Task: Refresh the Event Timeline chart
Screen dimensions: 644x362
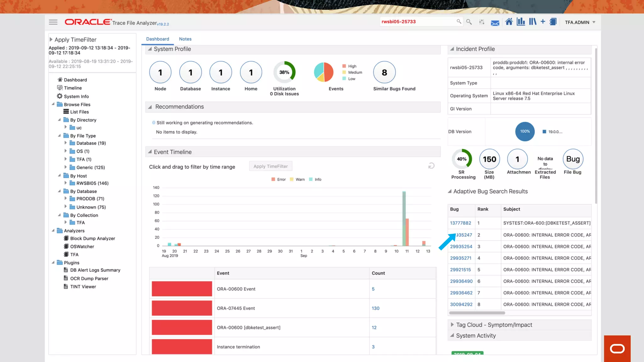Action: [431, 166]
